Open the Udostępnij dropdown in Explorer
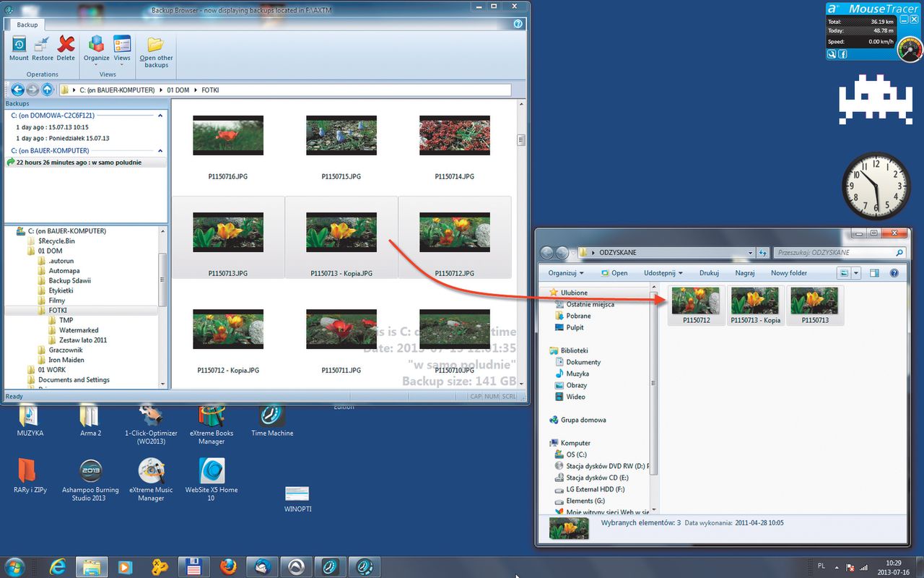Viewport: 924px width, 578px height. pyautogui.click(x=663, y=273)
